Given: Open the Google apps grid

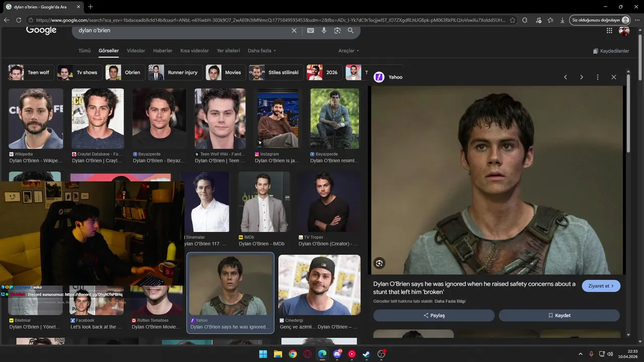Looking at the screenshot, I should pyautogui.click(x=609, y=31).
